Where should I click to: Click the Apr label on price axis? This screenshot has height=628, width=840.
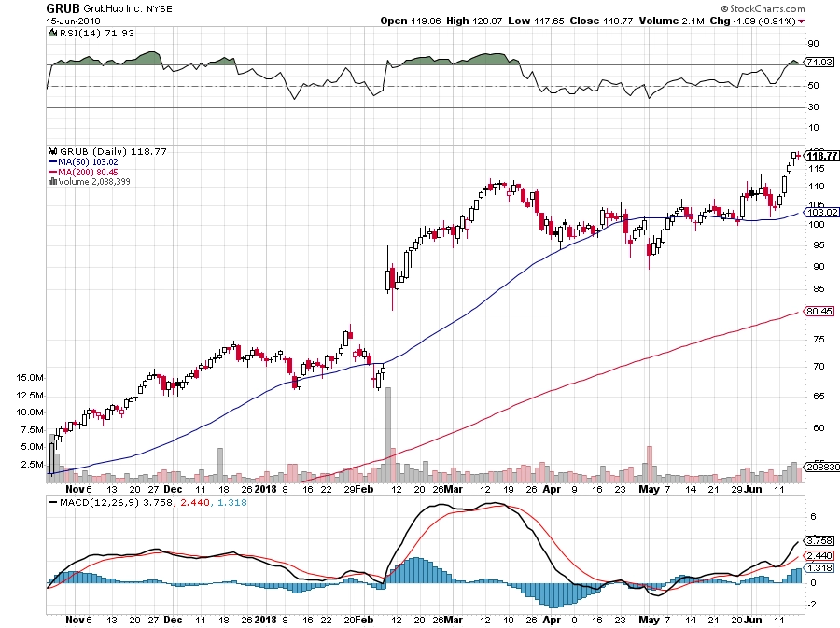pos(552,489)
